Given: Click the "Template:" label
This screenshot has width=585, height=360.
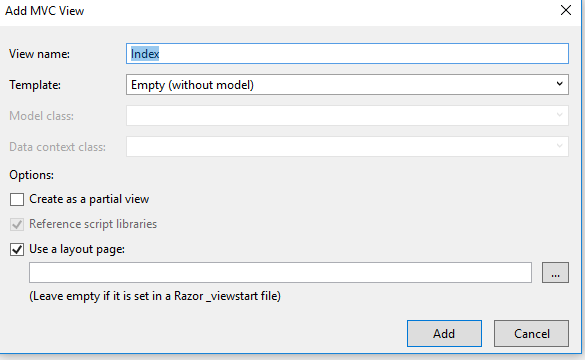Looking at the screenshot, I should [35, 85].
